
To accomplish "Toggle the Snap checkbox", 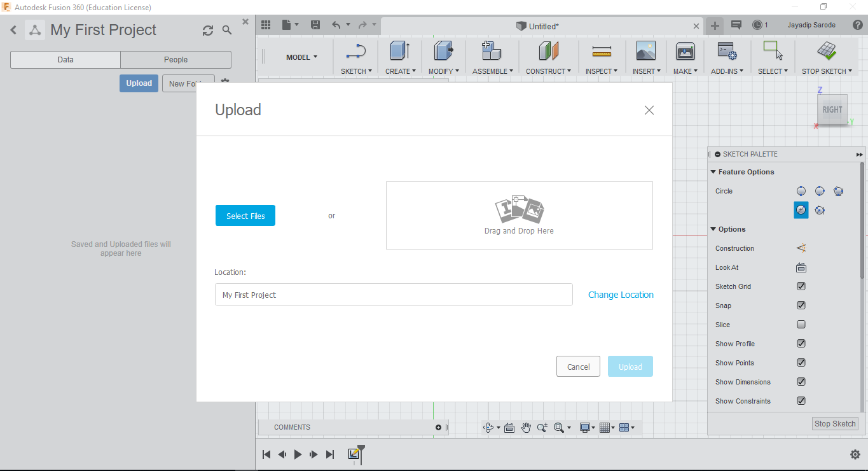I will point(801,306).
